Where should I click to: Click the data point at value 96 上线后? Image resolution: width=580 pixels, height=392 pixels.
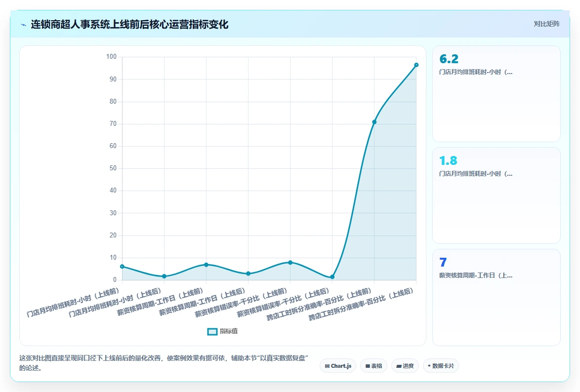coord(416,65)
